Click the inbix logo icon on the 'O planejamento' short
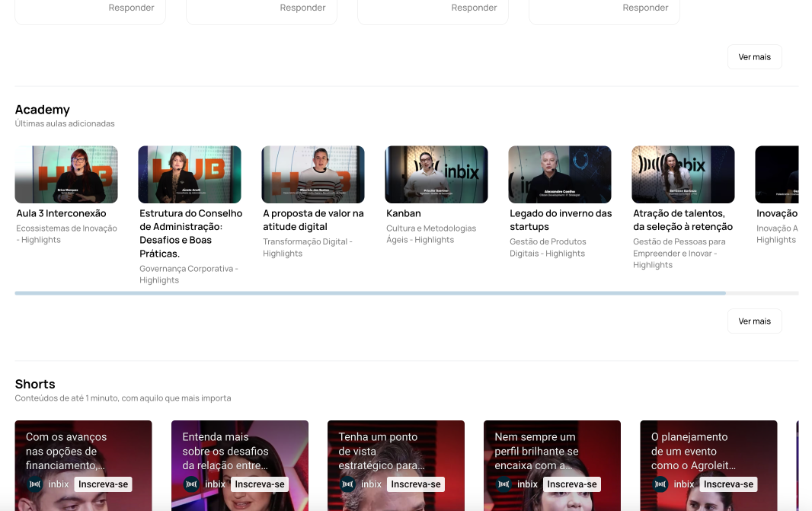812x511 pixels. click(660, 484)
